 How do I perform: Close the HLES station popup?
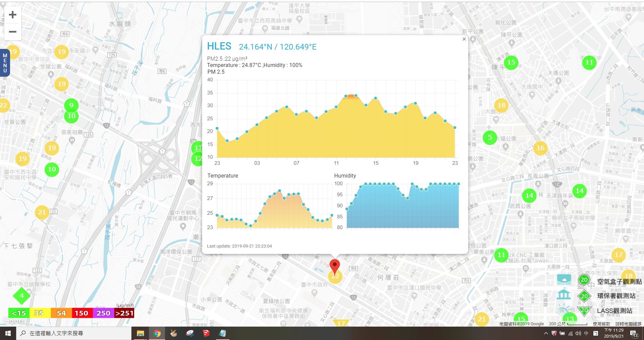(x=464, y=39)
